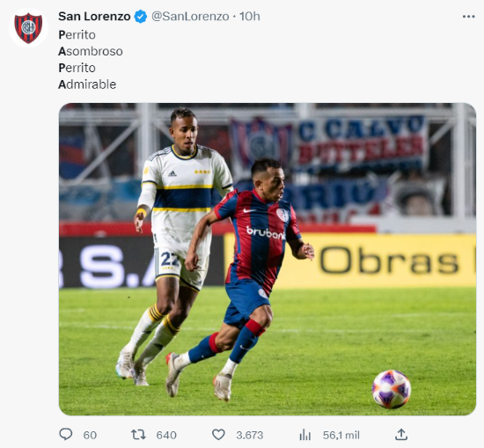Open the San Lorenzo profile avatar
Viewport: 484px width, 448px height.
[28, 28]
